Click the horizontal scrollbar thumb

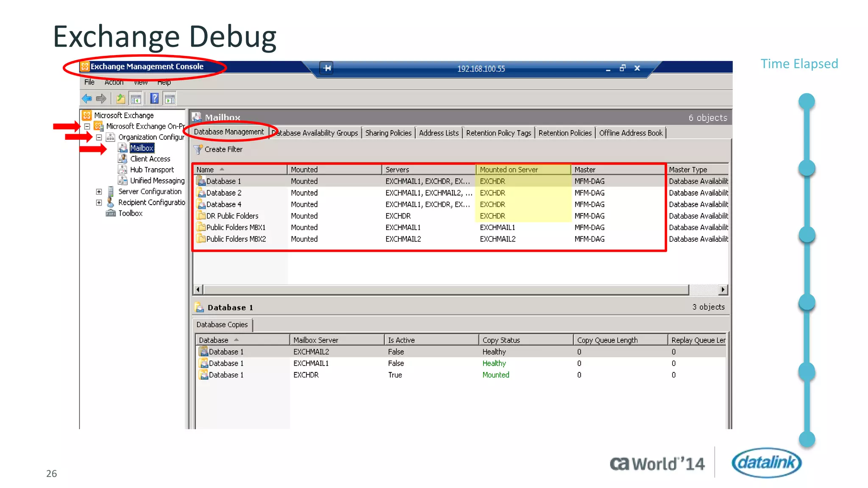tap(446, 290)
